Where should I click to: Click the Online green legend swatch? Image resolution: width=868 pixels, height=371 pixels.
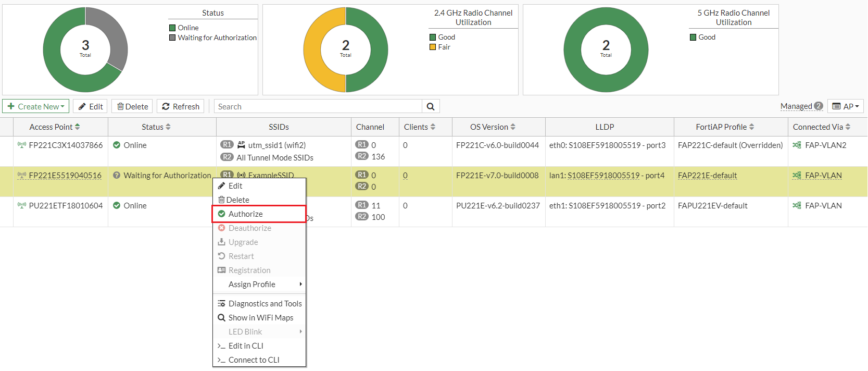tap(172, 28)
